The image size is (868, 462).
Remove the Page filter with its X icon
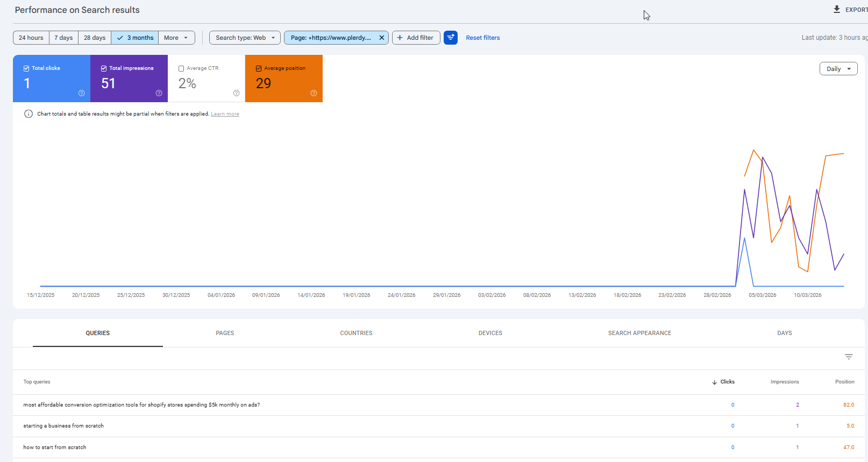click(x=381, y=38)
